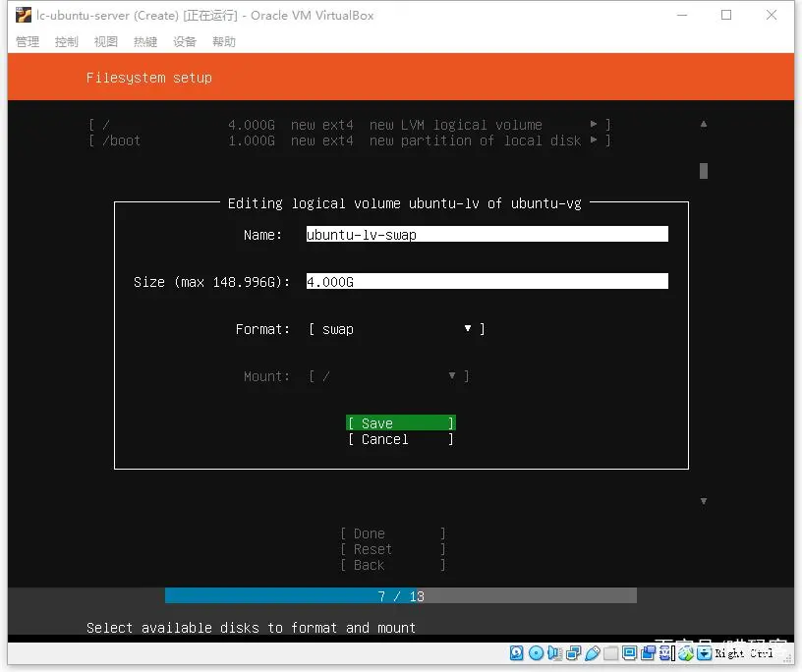Click the installer scrollbar thumb
Screen dimensions: 802x672
pos(704,171)
